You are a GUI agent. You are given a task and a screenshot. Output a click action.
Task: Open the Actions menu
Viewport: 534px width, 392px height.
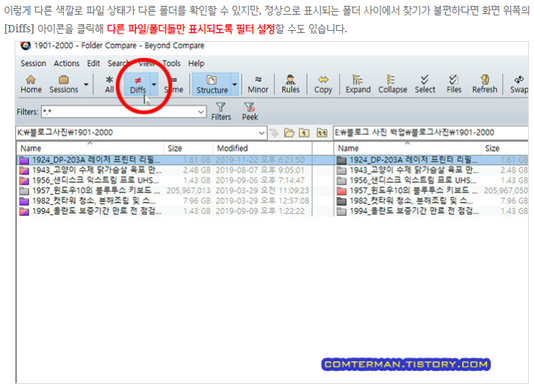(66, 63)
